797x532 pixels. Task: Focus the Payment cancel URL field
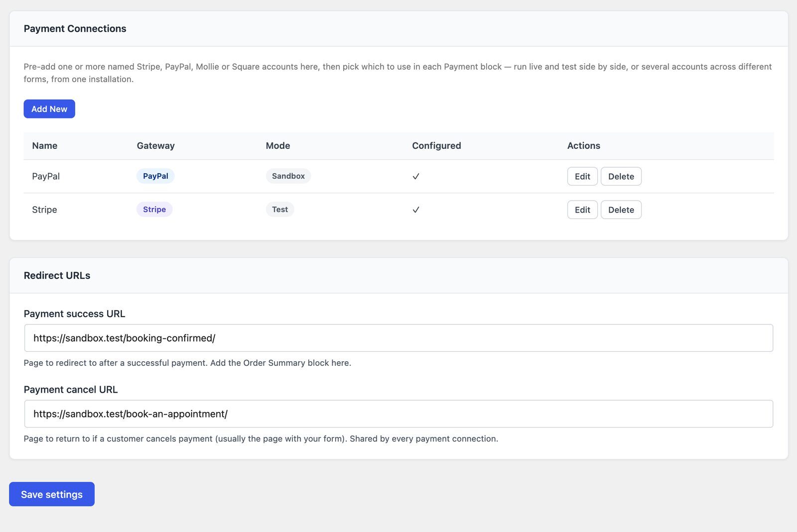click(x=398, y=414)
